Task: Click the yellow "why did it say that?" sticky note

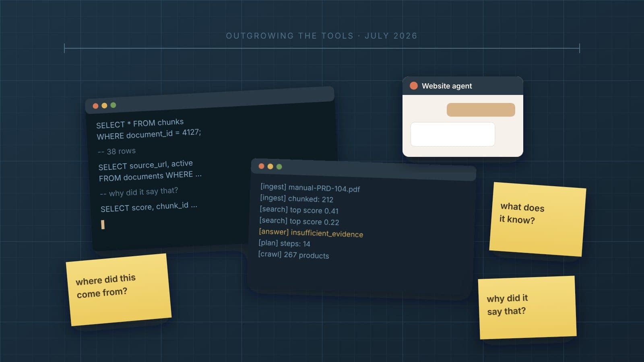Action: click(x=527, y=308)
